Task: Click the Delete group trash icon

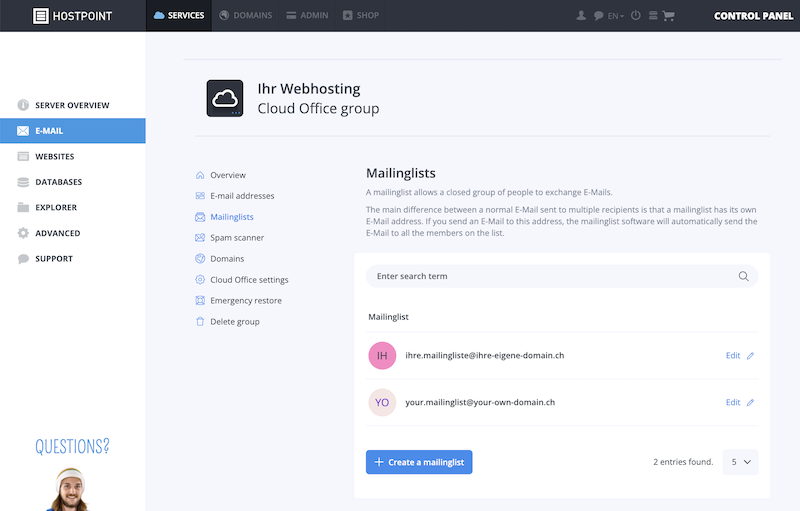Action: 200,321
